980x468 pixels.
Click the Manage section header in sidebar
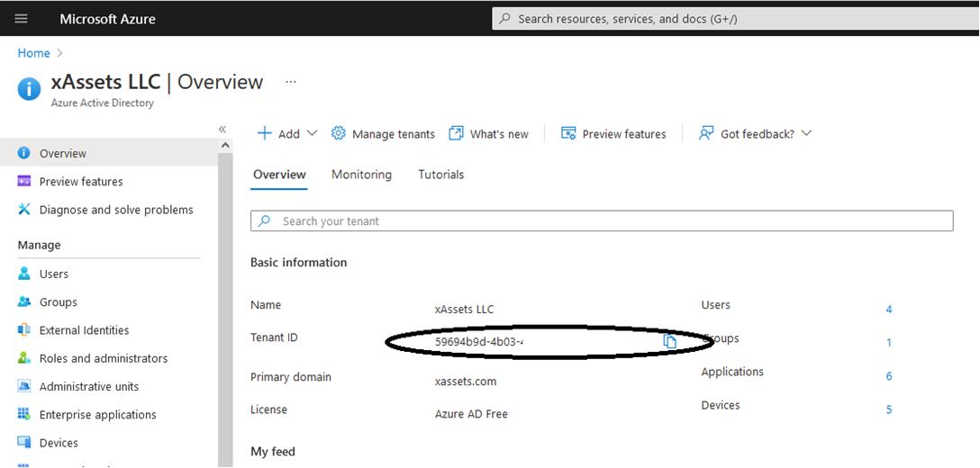[x=39, y=245]
